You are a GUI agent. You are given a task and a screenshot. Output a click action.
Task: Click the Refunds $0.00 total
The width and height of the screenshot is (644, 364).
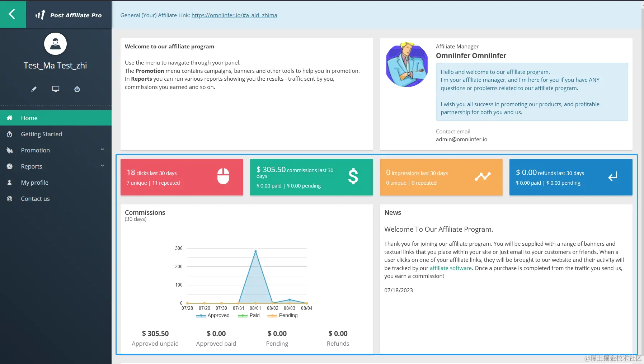(338, 334)
